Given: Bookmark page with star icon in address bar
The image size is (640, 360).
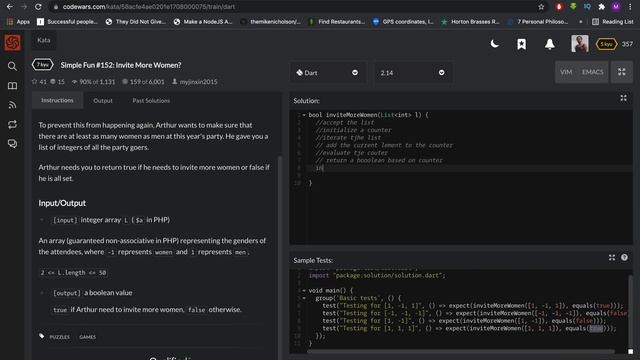Looking at the screenshot, I should tap(541, 7).
